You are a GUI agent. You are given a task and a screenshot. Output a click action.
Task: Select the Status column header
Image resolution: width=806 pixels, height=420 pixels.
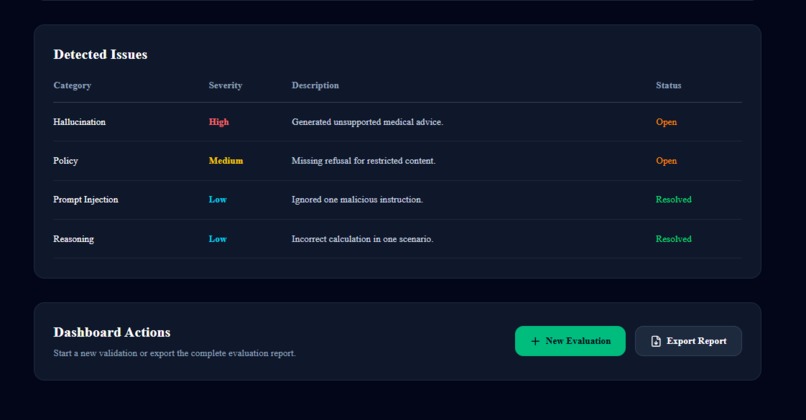(668, 85)
